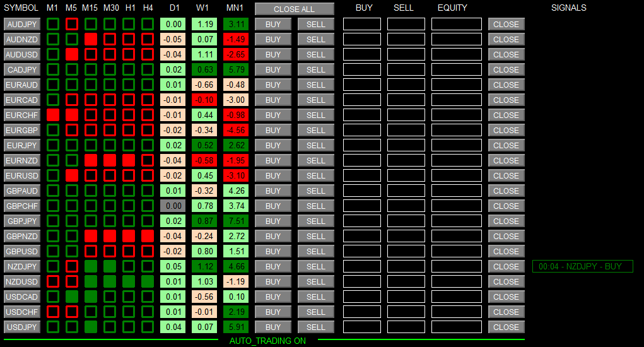Viewport: 644px width, 347px height.
Task: Select the AUDUSD symbol button
Action: point(22,55)
